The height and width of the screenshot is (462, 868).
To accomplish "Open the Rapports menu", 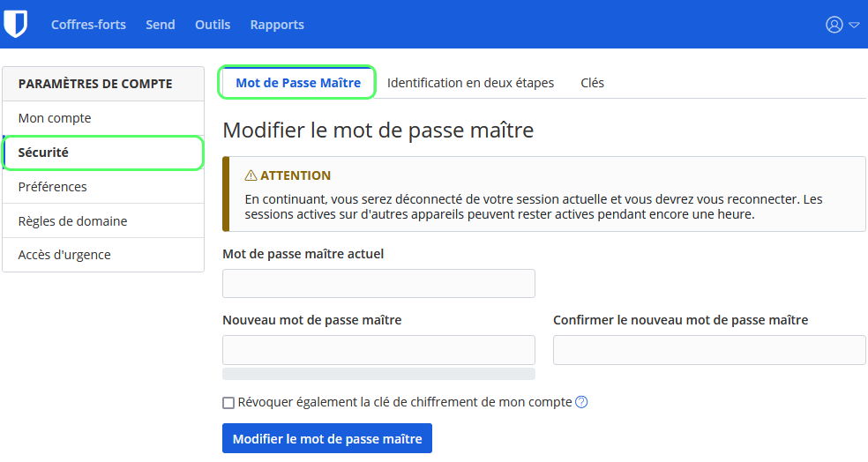I will point(277,25).
